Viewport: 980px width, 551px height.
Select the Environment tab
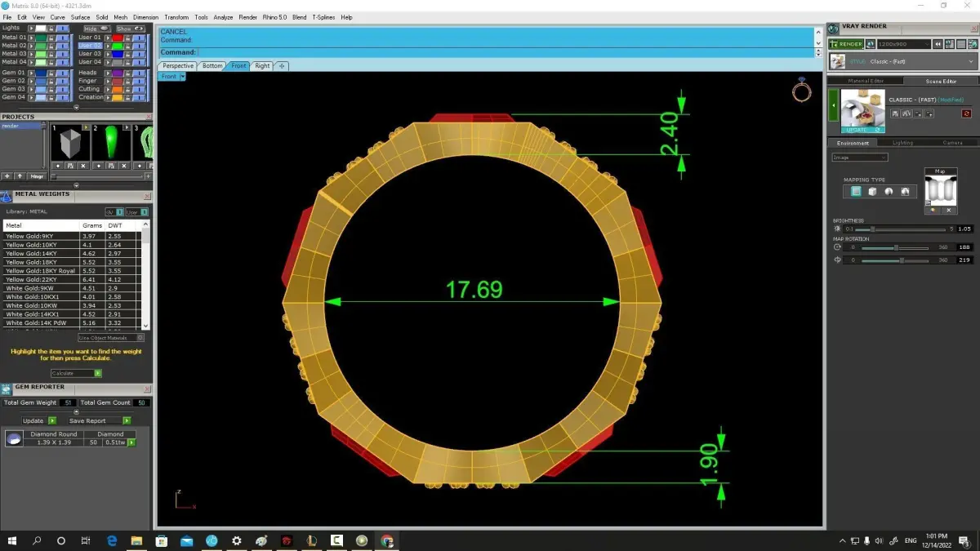tap(853, 143)
